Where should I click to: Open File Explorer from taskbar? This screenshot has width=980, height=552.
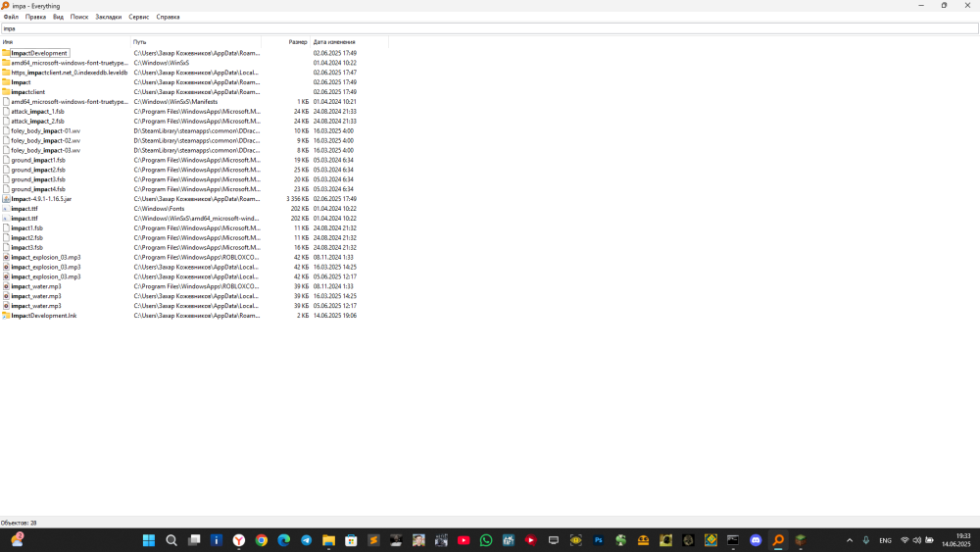328,540
